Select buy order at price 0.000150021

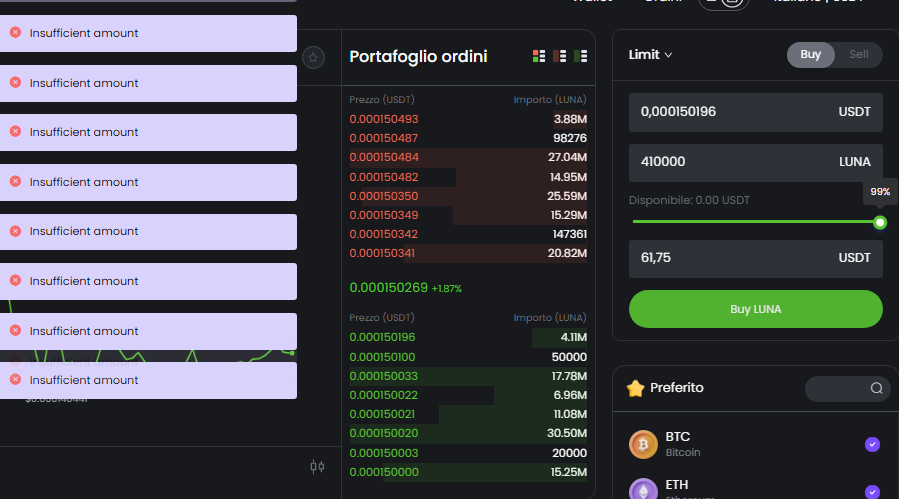pyautogui.click(x=468, y=414)
